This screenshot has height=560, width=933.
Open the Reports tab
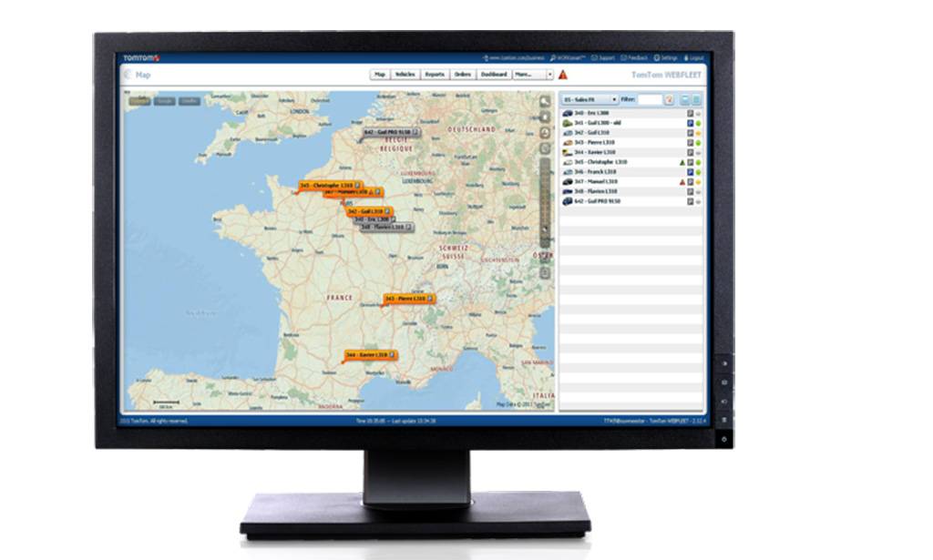434,76
